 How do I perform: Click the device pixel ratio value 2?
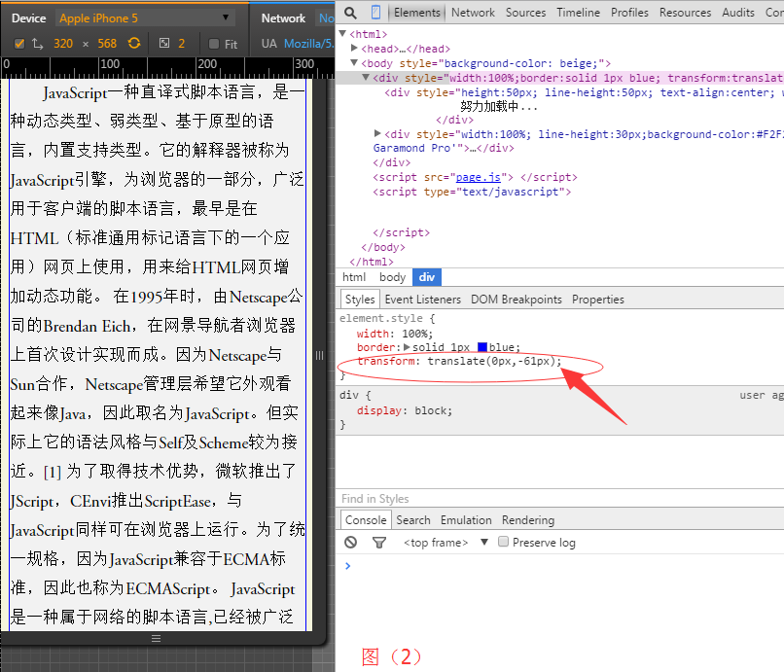click(182, 44)
